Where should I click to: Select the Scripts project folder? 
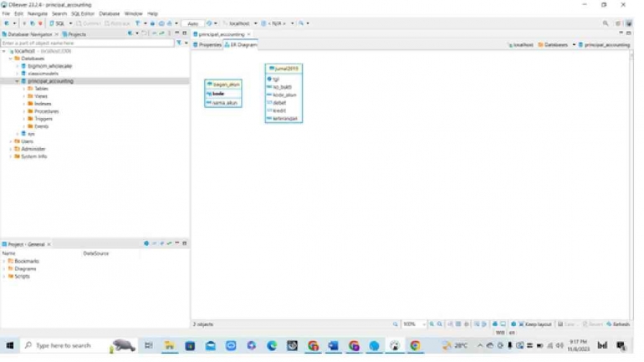pos(19,276)
